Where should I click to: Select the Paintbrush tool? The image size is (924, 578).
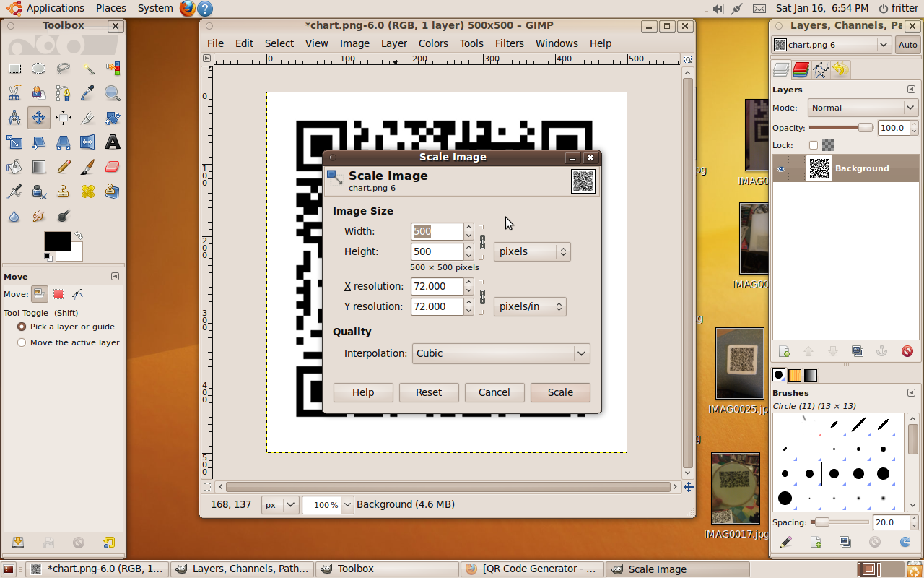pyautogui.click(x=88, y=167)
